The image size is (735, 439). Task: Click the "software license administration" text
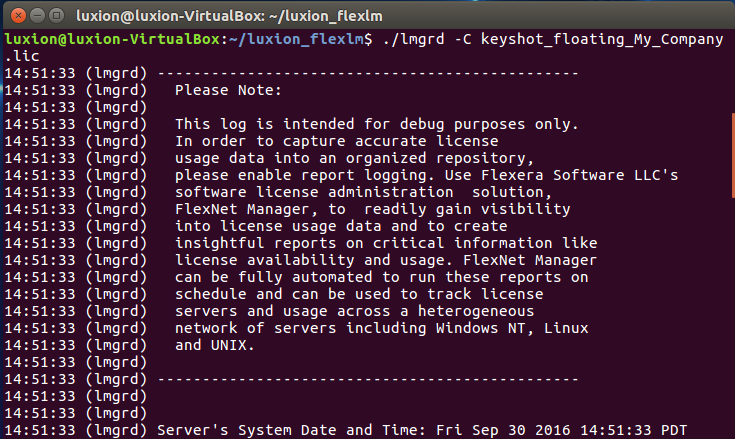tap(314, 192)
